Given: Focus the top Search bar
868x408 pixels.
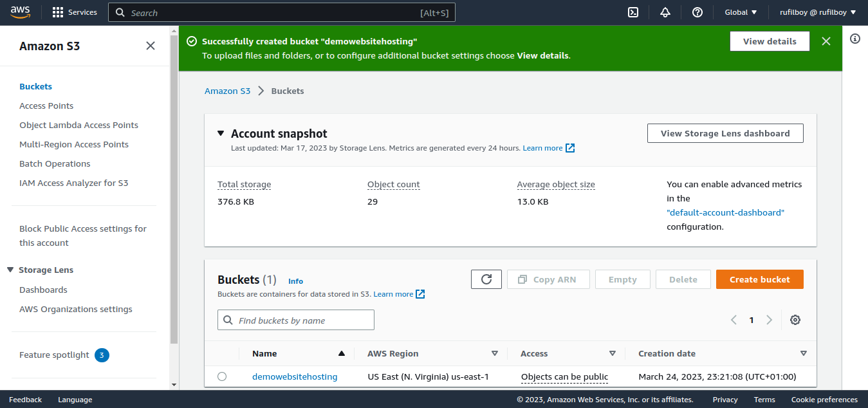Looking at the screenshot, I should tap(282, 12).
